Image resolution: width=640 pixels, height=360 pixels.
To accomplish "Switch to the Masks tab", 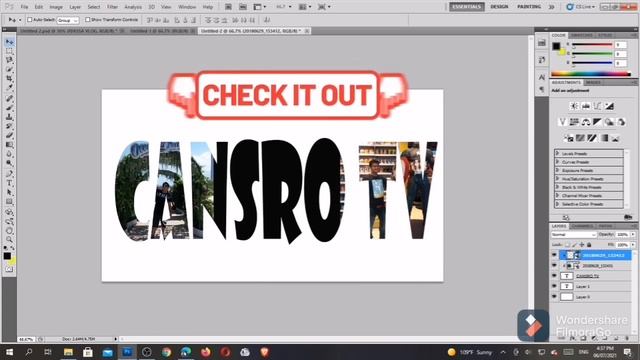I will [x=593, y=82].
